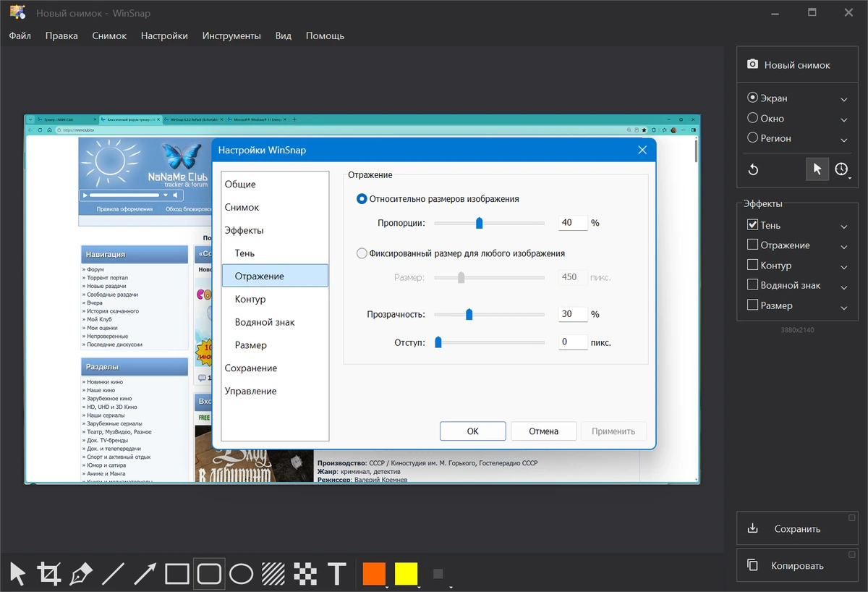The image size is (868, 592).
Task: Open the Помощь menu
Action: [x=325, y=35]
